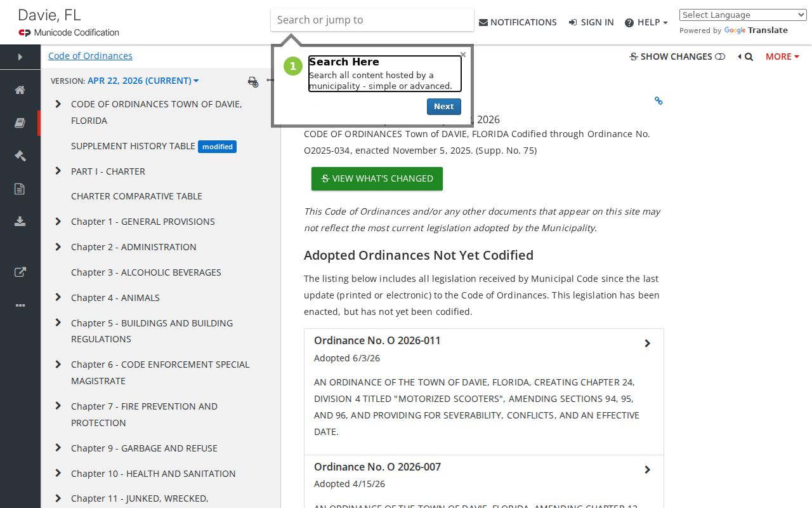Expand Chapter 6 - Code Enforcement node
Image resolution: width=812 pixels, height=508 pixels.
(58, 364)
